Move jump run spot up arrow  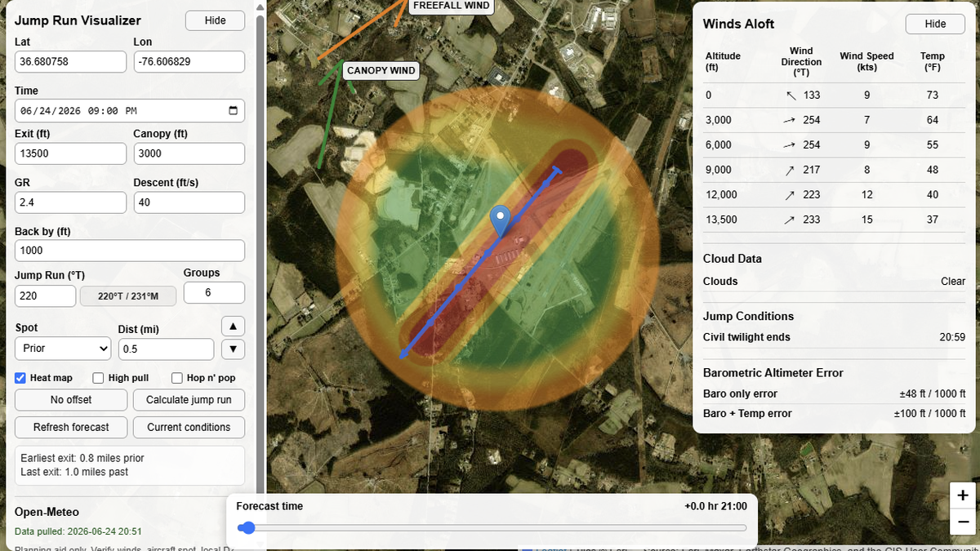233,327
